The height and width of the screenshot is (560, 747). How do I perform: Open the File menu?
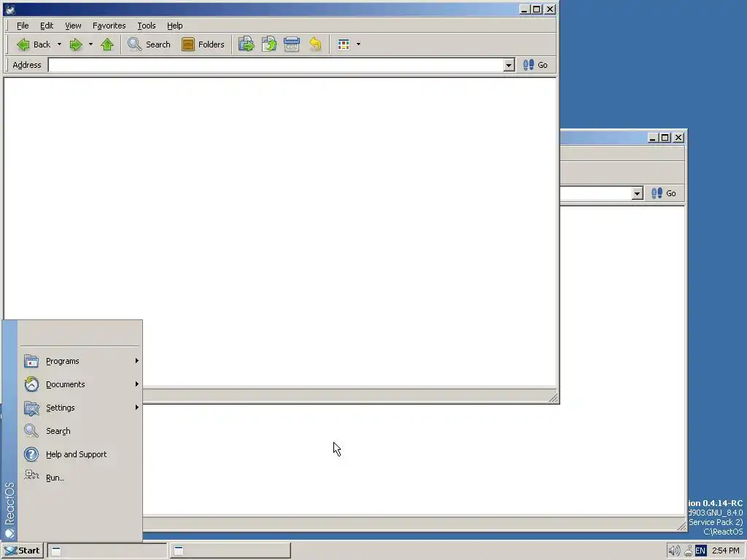pos(23,26)
